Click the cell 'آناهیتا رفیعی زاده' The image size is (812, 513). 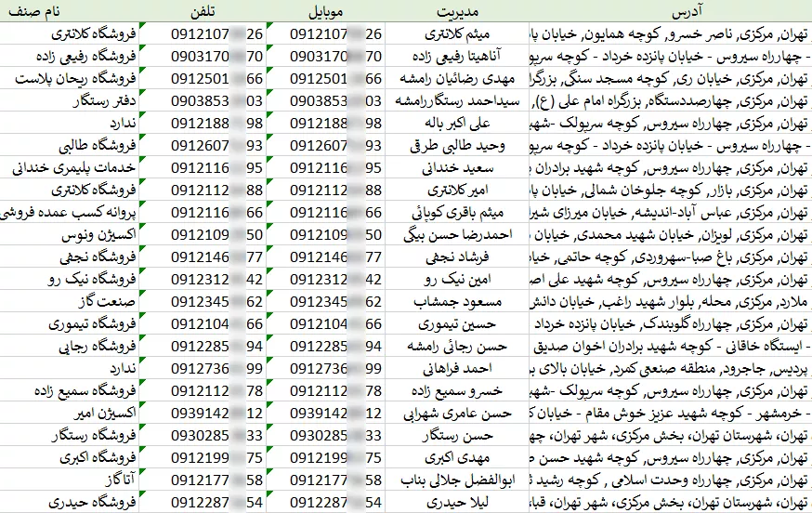click(457, 56)
